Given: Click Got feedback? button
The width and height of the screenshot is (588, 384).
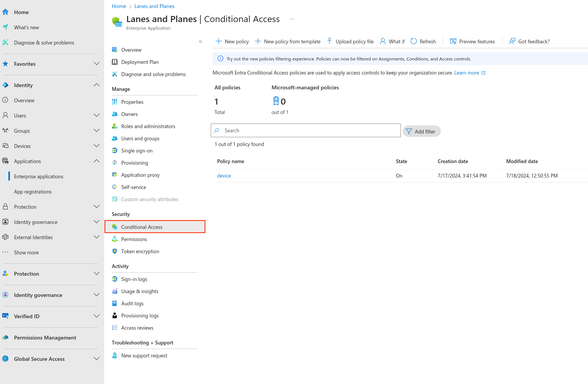Looking at the screenshot, I should click(529, 41).
